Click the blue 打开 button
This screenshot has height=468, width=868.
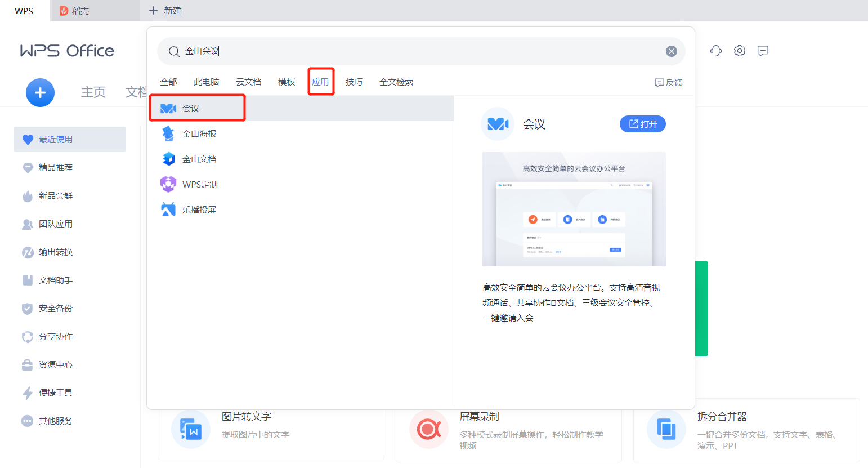coord(643,124)
